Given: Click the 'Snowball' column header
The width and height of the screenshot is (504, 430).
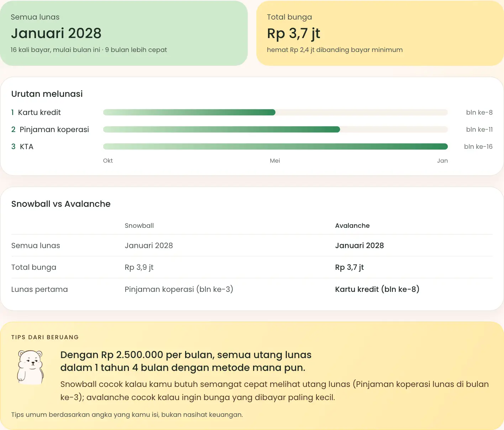Looking at the screenshot, I should point(139,226).
